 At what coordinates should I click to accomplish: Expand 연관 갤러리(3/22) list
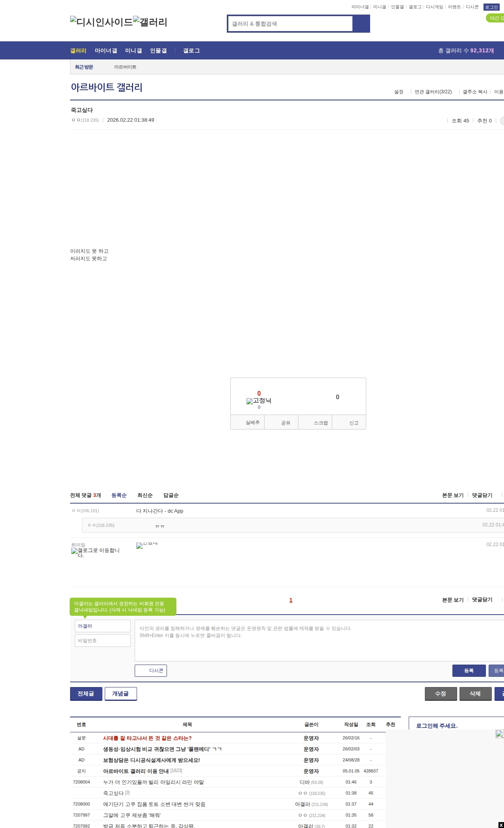pos(433,92)
